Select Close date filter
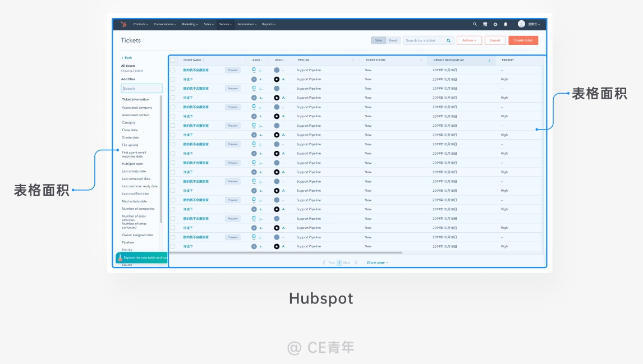The height and width of the screenshot is (364, 643). click(x=130, y=130)
